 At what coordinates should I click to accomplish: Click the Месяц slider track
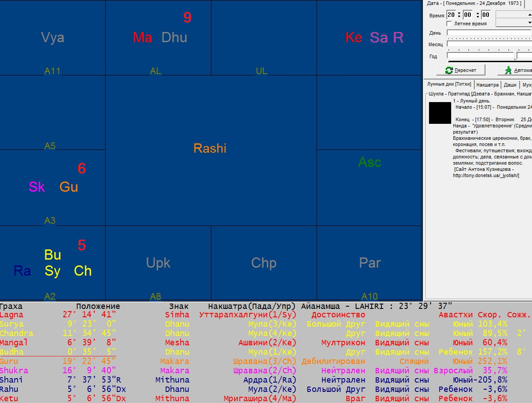coord(488,44)
